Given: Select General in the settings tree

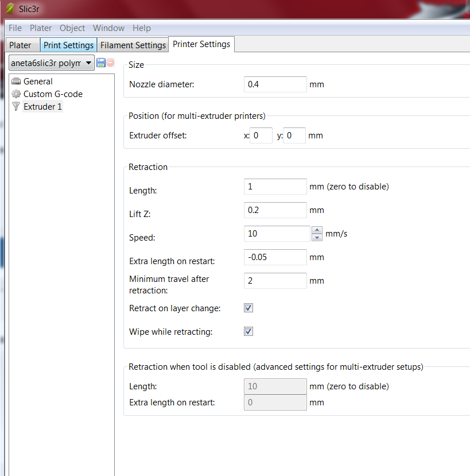Looking at the screenshot, I should pos(38,82).
